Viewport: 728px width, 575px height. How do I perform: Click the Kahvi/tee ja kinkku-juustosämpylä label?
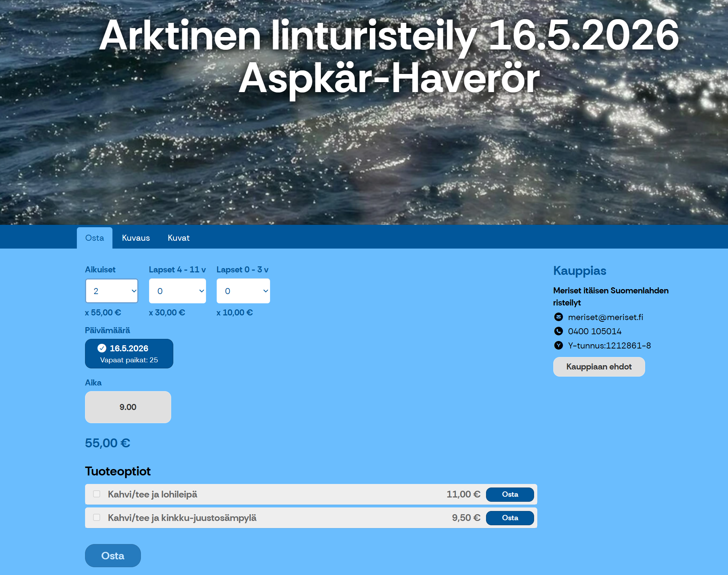pos(182,518)
